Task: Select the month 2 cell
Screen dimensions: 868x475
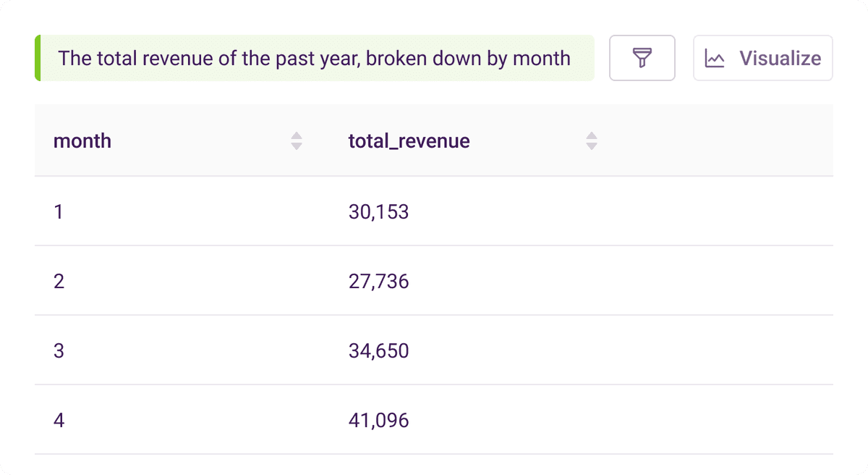Action: pyautogui.click(x=59, y=281)
